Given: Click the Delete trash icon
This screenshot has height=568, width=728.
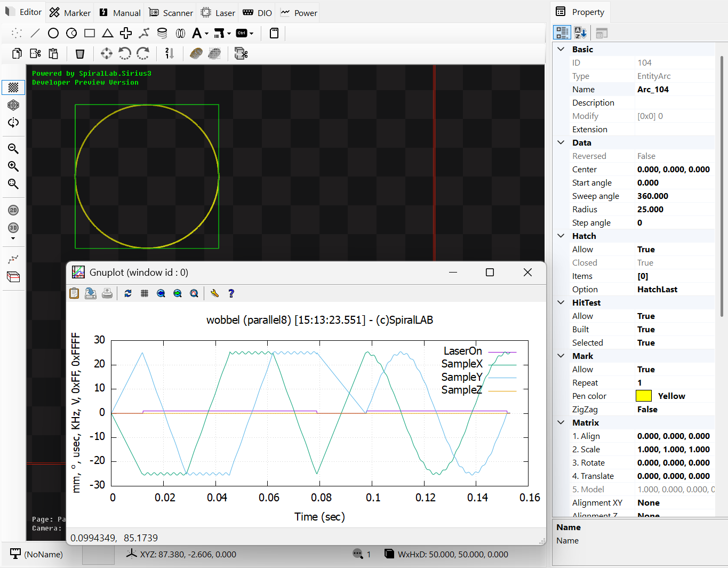Looking at the screenshot, I should point(80,53).
